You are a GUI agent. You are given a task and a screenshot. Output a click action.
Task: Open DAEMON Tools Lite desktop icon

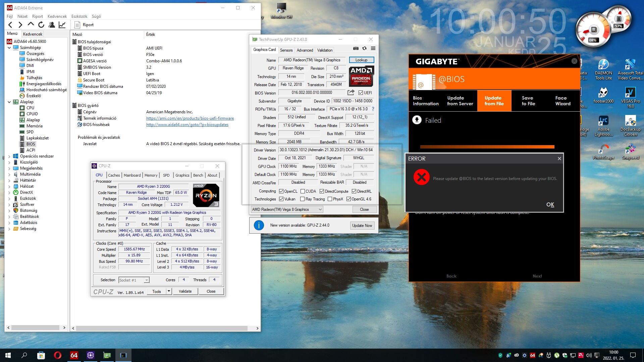click(x=603, y=70)
